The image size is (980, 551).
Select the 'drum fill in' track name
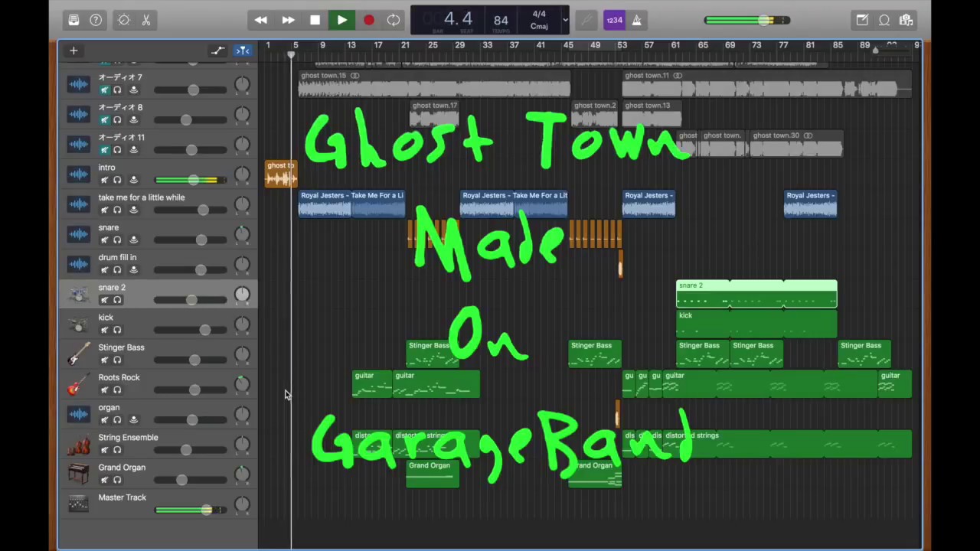point(117,257)
